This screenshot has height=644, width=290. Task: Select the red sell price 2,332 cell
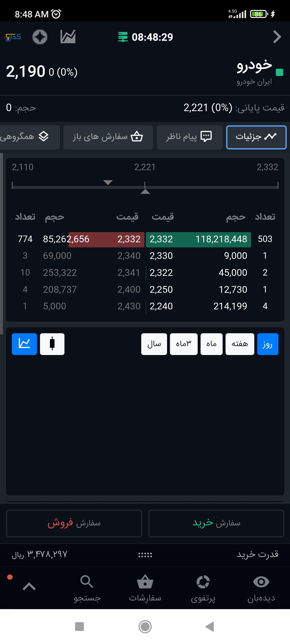click(129, 239)
